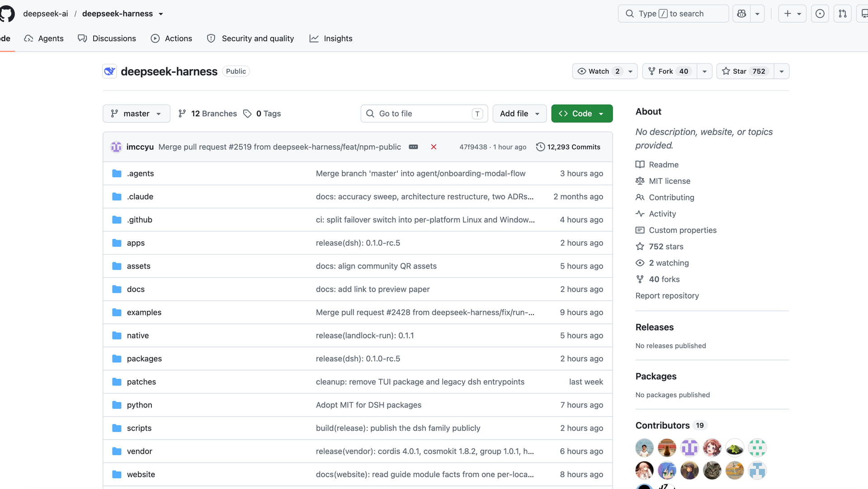The height and width of the screenshot is (489, 868).
Task: Open imccyu's avatar in commit bar
Action: [116, 147]
